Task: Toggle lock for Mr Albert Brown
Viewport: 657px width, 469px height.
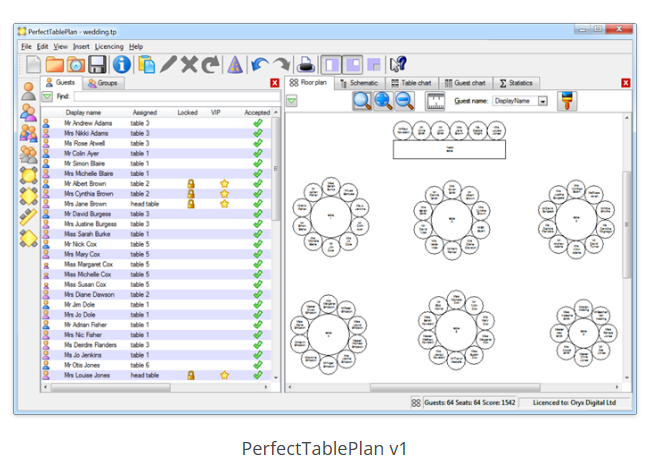Action: point(191,184)
